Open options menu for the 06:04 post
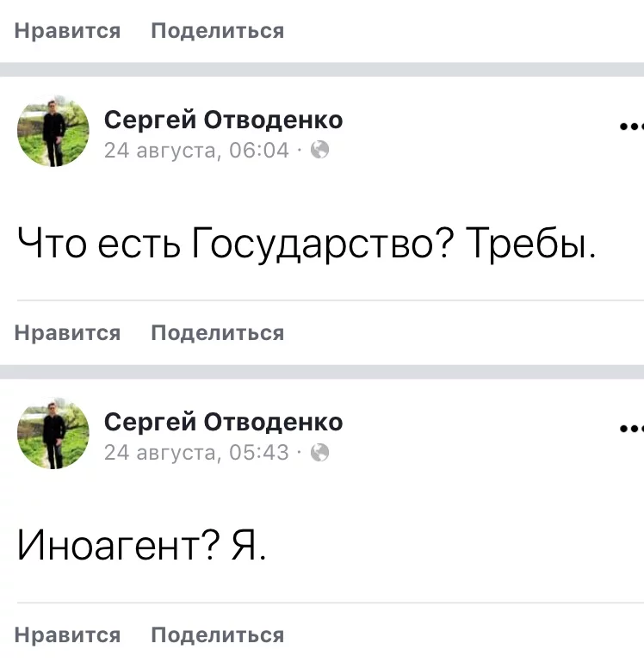The image size is (644, 662). [631, 127]
